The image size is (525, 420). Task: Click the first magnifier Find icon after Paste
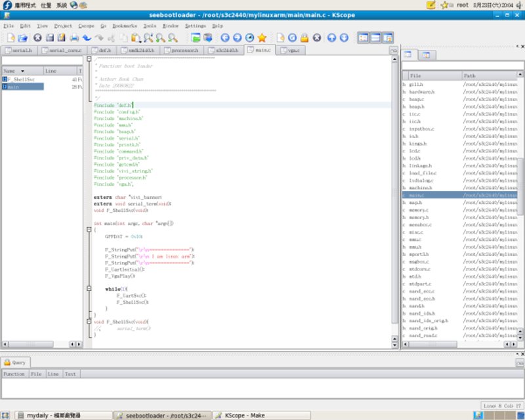click(148, 38)
